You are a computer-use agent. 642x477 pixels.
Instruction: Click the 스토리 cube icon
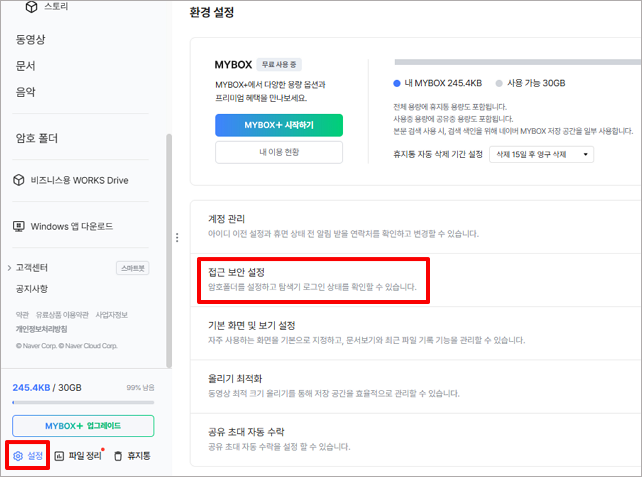pyautogui.click(x=30, y=7)
